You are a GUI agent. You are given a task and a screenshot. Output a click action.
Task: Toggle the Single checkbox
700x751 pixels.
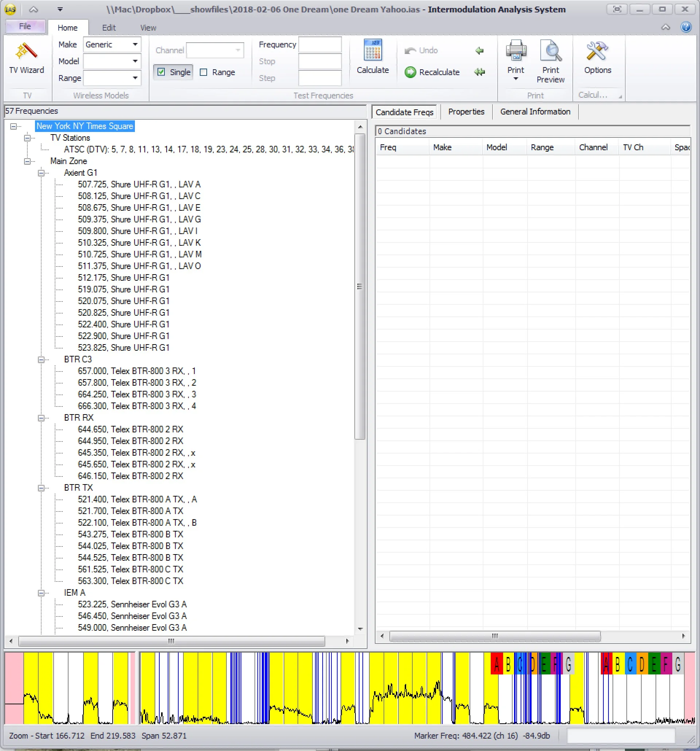161,72
